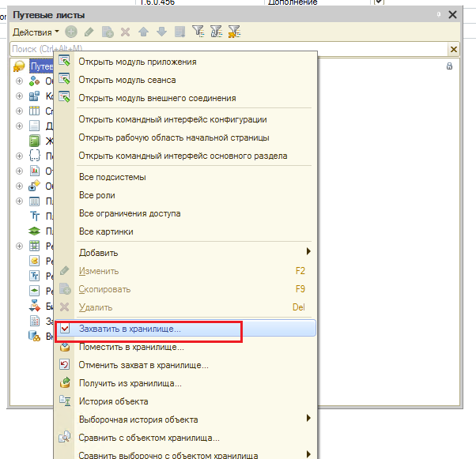The width and height of the screenshot is (476, 459).
Task: Select the Путевые листы configuration root node
Action: pos(41,66)
